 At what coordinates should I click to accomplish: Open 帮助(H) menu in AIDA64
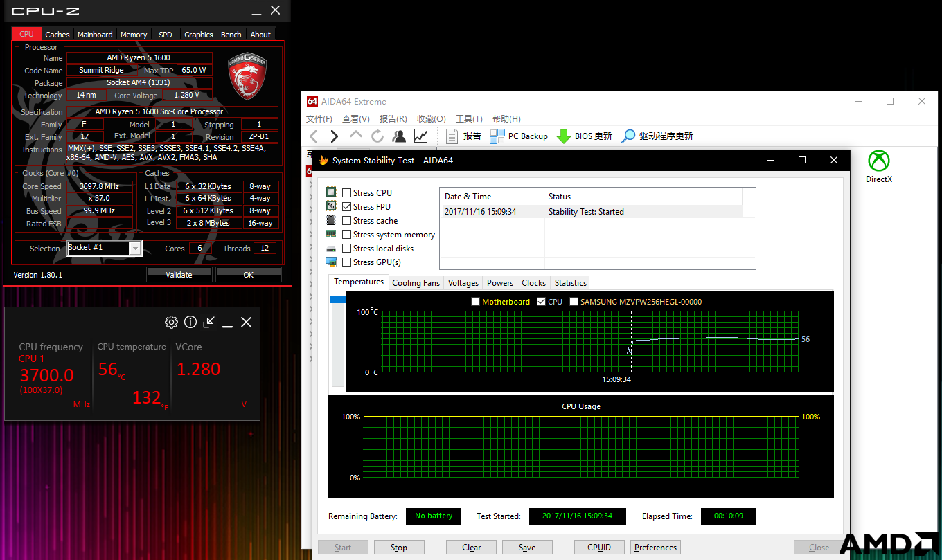pyautogui.click(x=506, y=119)
